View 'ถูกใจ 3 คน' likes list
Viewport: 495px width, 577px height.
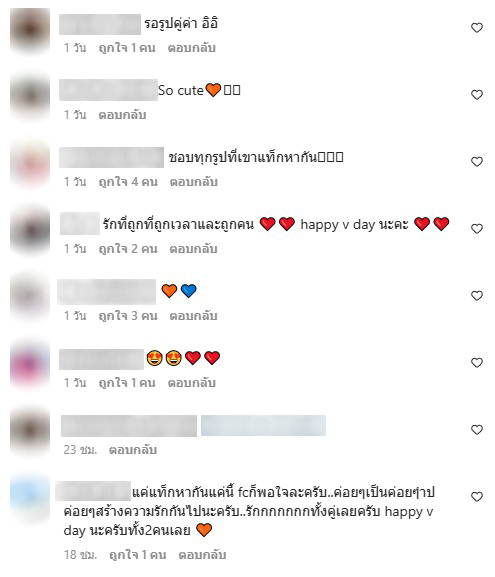(x=128, y=316)
